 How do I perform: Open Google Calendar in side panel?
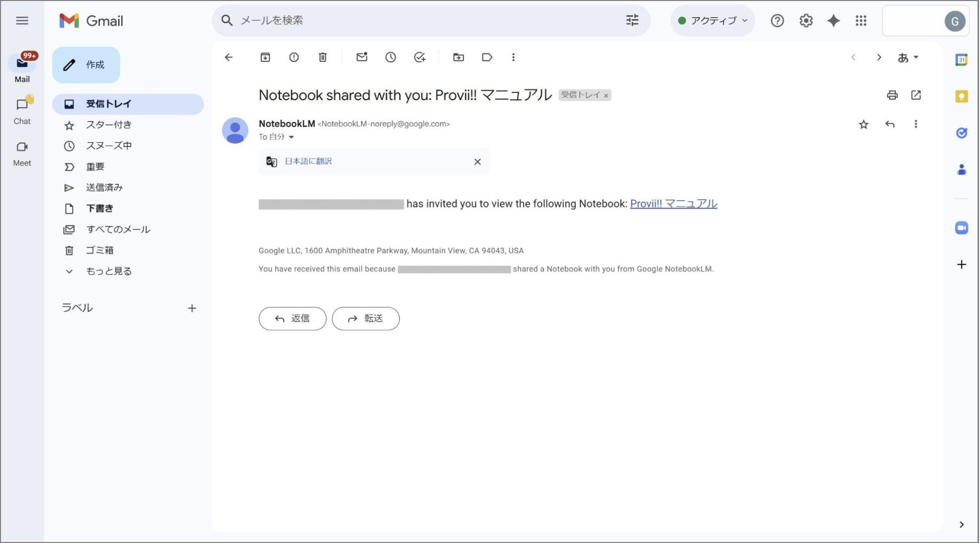click(961, 60)
